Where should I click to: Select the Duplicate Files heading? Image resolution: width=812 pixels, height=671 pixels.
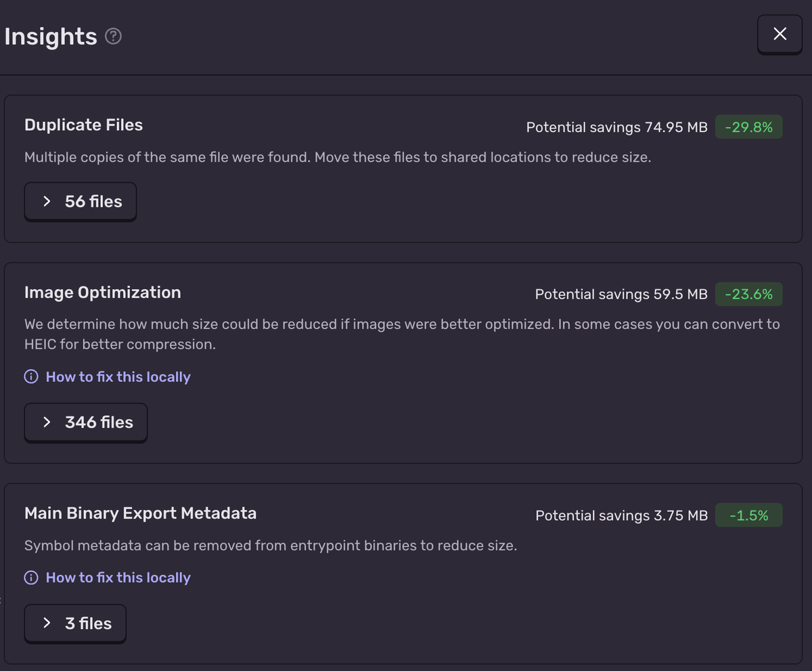pos(83,125)
